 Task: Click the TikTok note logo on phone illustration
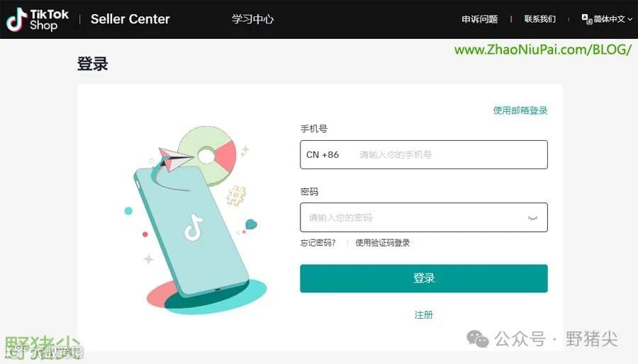coord(194,227)
